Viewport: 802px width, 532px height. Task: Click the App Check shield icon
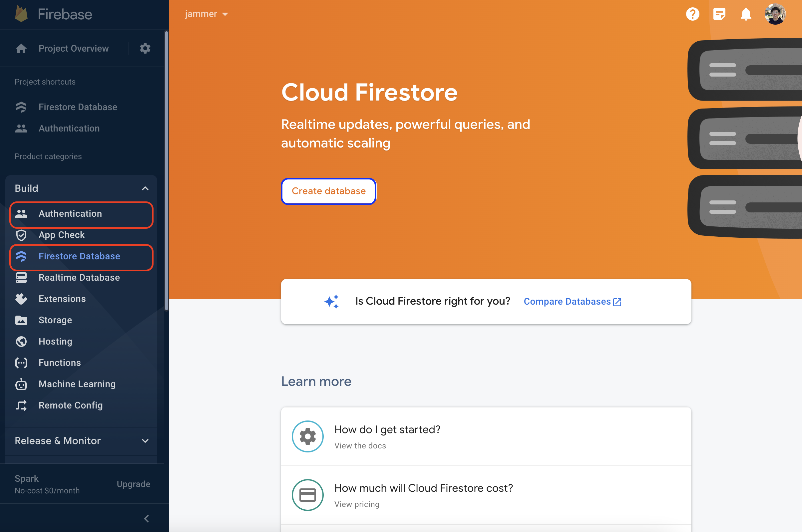[x=21, y=235]
